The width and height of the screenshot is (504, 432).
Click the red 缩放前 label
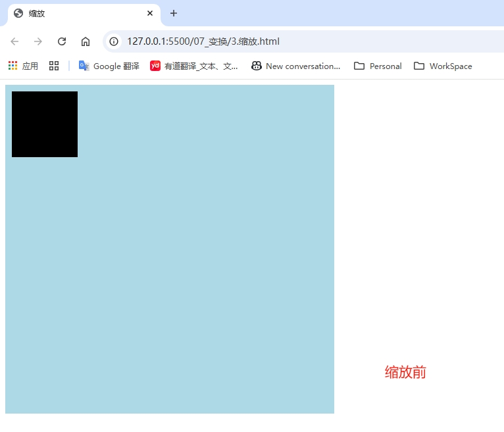click(x=405, y=372)
